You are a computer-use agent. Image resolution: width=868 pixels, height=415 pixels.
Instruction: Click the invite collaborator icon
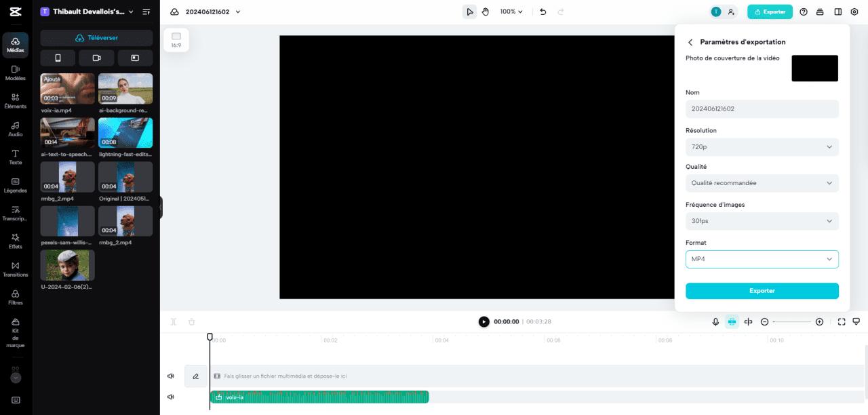(x=731, y=12)
